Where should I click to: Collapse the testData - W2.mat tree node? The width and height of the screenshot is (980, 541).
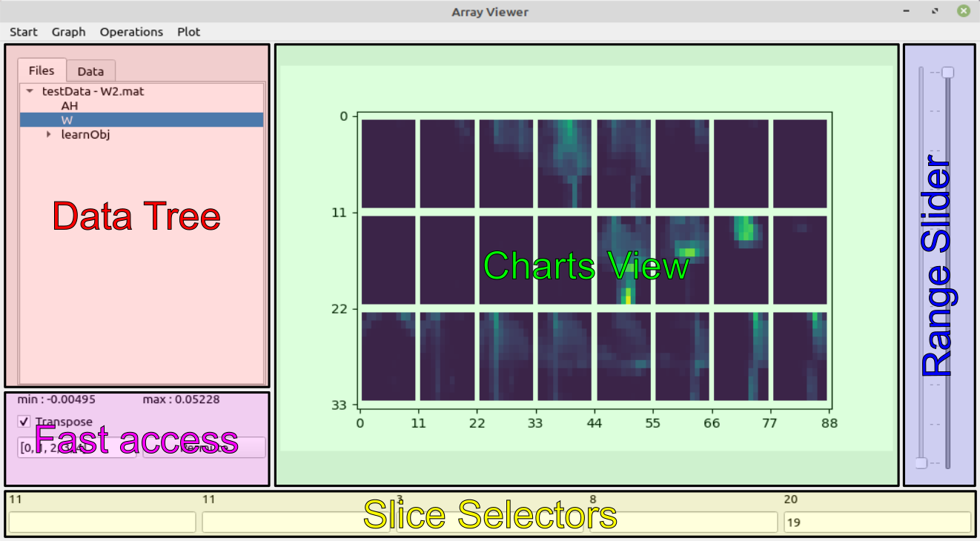(29, 91)
